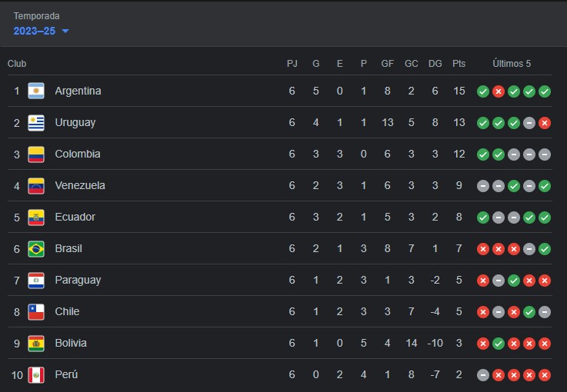Open the Temporada 2023–25 dropdown arrow
This screenshot has height=392, width=567.
click(65, 31)
